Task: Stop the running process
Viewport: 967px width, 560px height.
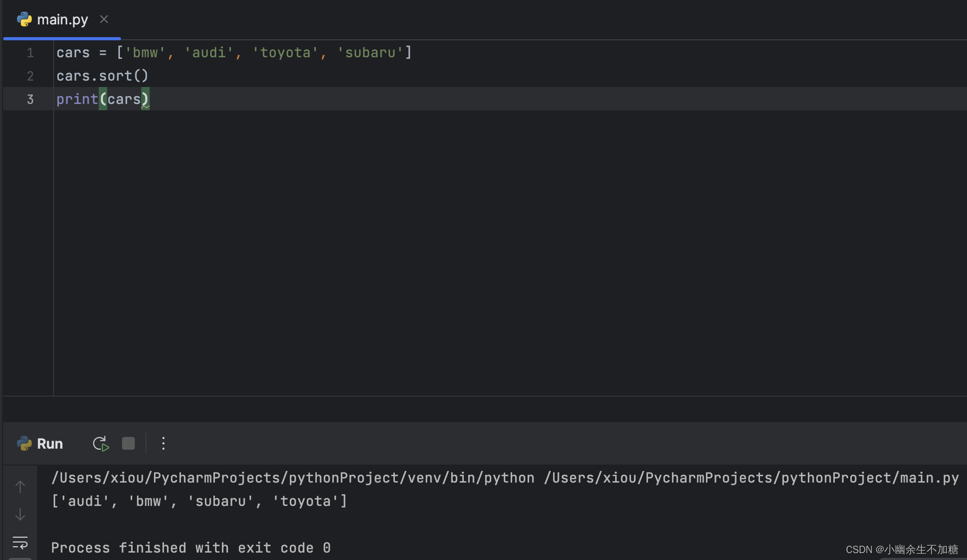Action: coord(128,443)
